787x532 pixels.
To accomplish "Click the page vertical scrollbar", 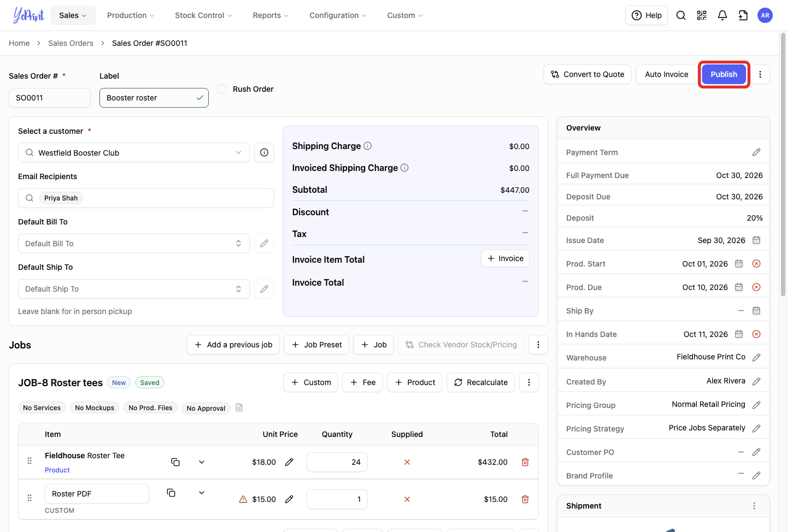I will point(783,164).
